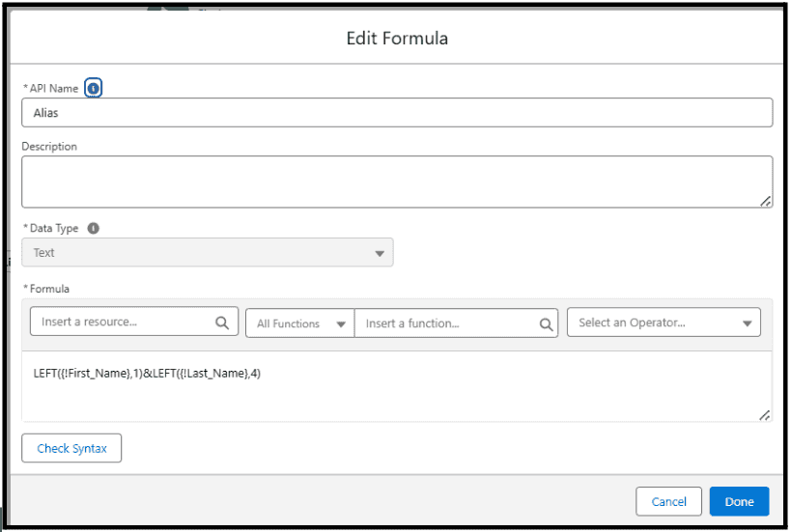Focus the API Name field containing Alias
The height and width of the screenshot is (532, 791).
(x=397, y=112)
